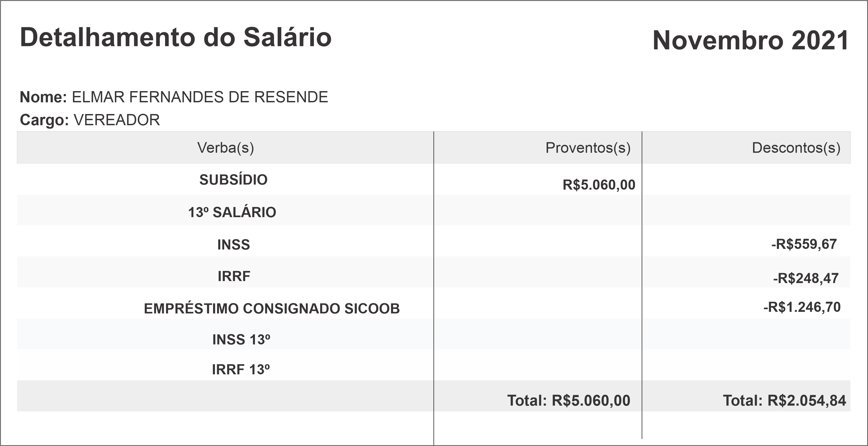This screenshot has height=446, width=868.
Task: Select the "Descontos(s)" column header
Action: [796, 148]
